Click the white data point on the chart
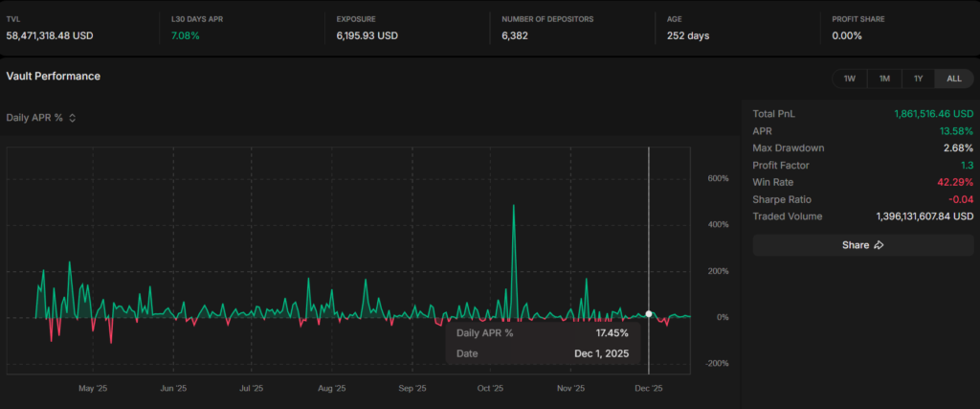This screenshot has width=980, height=409. [x=649, y=314]
